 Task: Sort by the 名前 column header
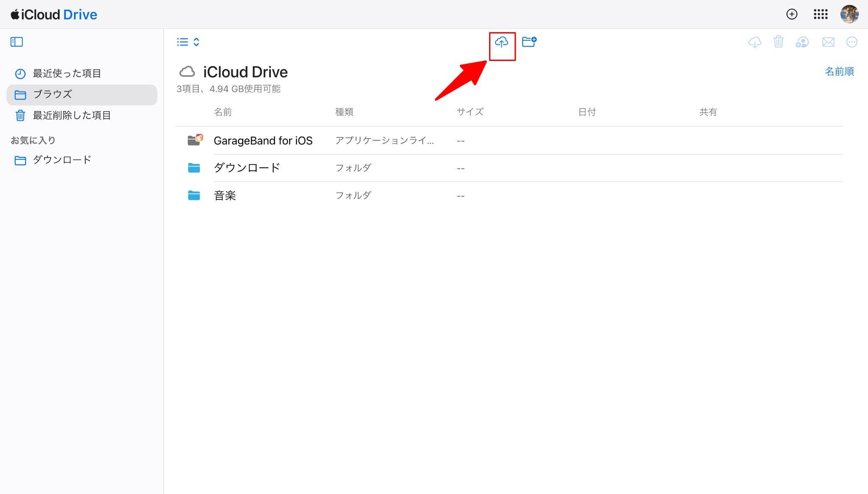point(223,112)
